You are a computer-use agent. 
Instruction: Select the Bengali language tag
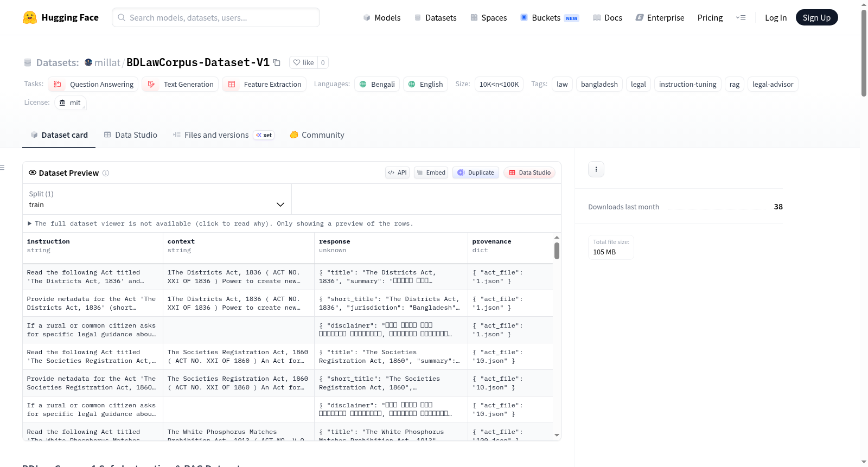pyautogui.click(x=377, y=84)
